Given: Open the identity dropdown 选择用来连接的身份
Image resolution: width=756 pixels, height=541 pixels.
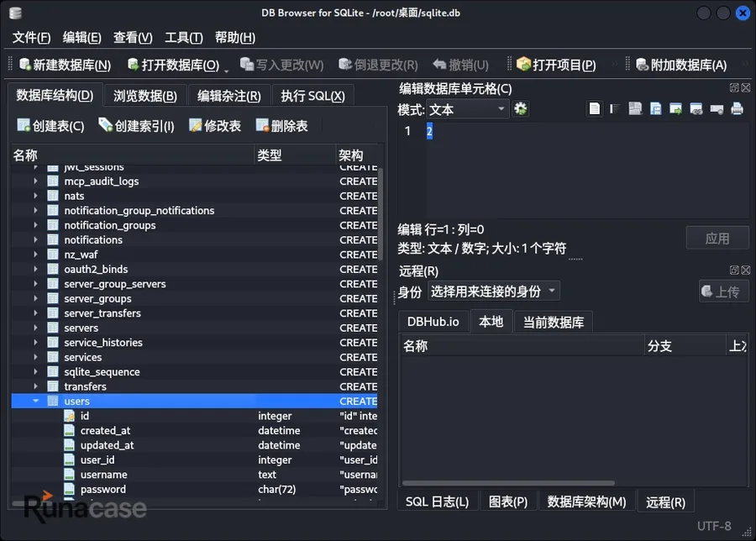Looking at the screenshot, I should coord(494,292).
